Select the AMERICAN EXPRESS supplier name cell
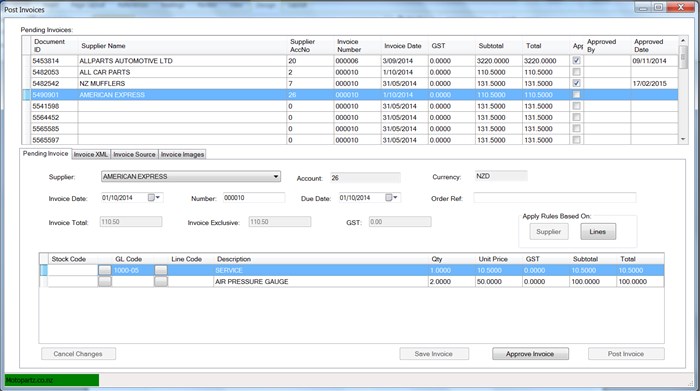 click(182, 95)
